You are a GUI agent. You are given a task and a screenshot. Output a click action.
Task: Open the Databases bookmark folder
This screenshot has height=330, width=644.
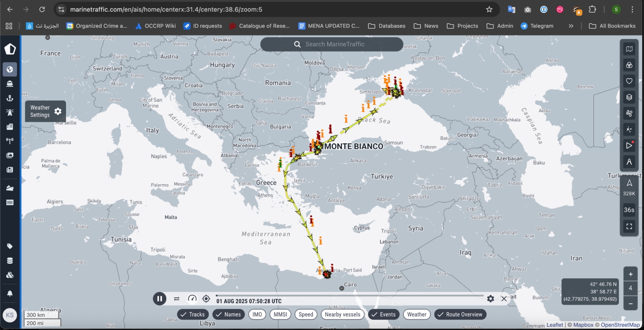click(x=387, y=26)
